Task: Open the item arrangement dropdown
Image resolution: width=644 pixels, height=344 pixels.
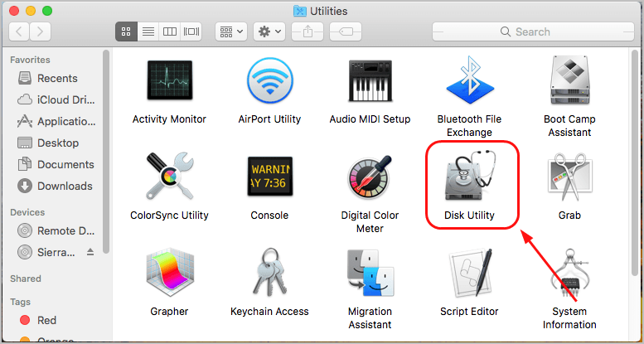Action: [231, 31]
